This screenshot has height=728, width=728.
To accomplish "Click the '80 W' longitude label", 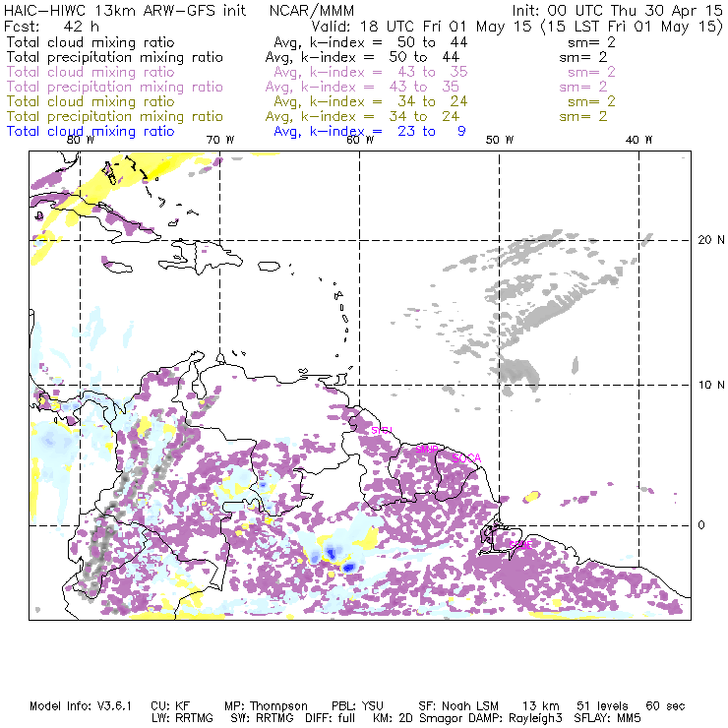I will (x=81, y=140).
